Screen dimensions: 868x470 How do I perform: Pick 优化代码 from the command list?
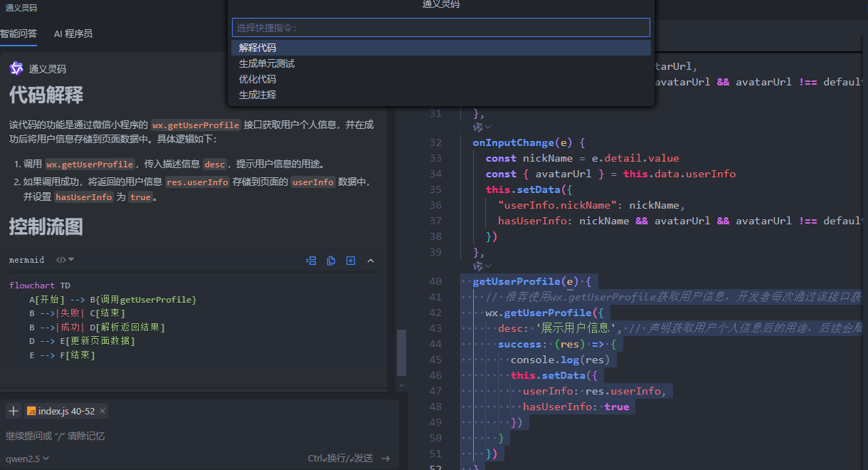441,79
